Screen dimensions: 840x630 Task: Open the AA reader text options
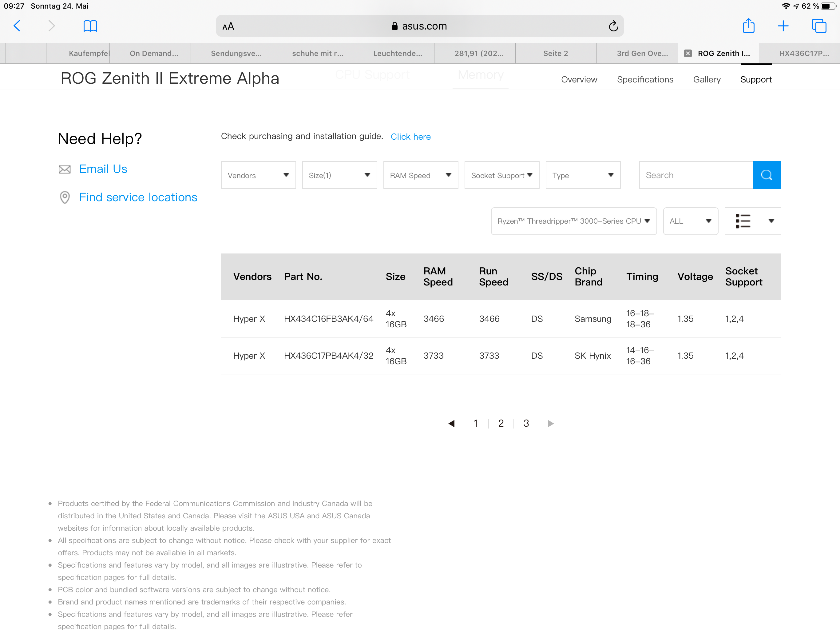coord(228,26)
